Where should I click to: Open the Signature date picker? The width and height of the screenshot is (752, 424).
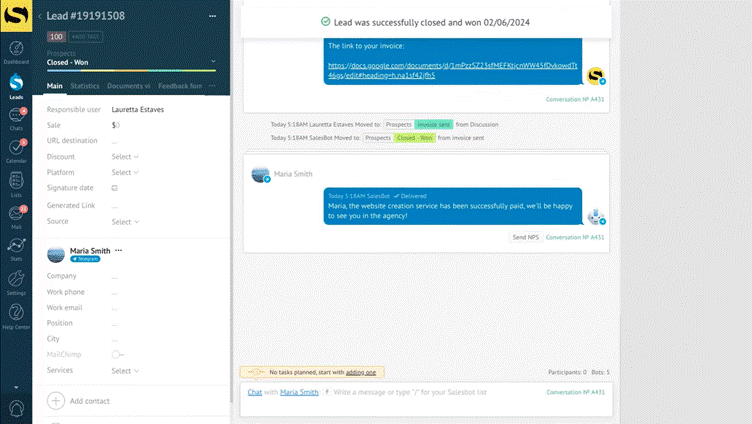click(x=115, y=188)
